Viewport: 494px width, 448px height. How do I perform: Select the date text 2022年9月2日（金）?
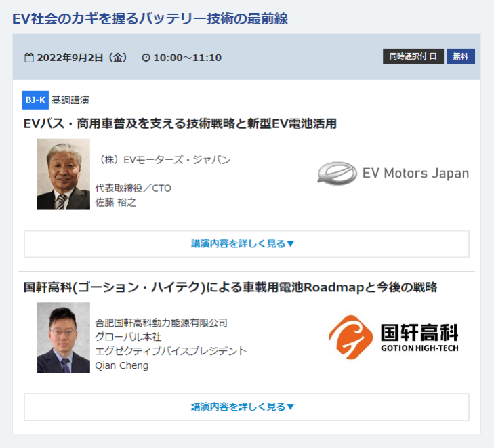[x=82, y=58]
